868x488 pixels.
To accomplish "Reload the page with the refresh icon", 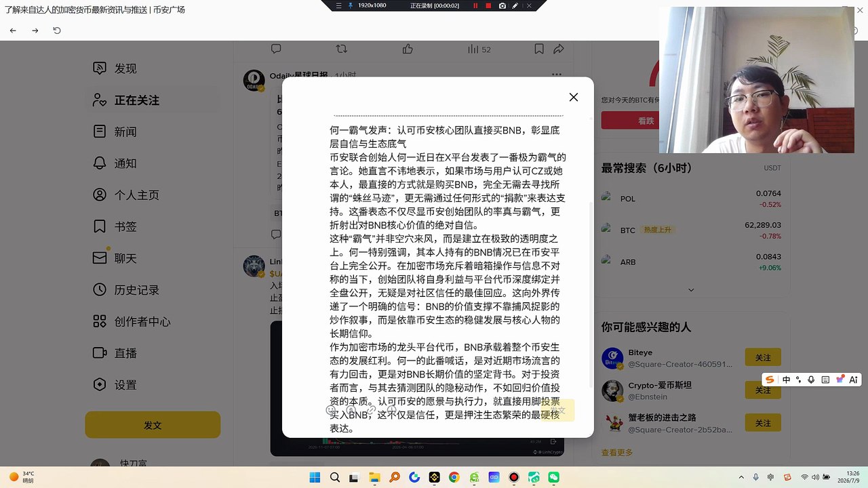I will pos(57,30).
